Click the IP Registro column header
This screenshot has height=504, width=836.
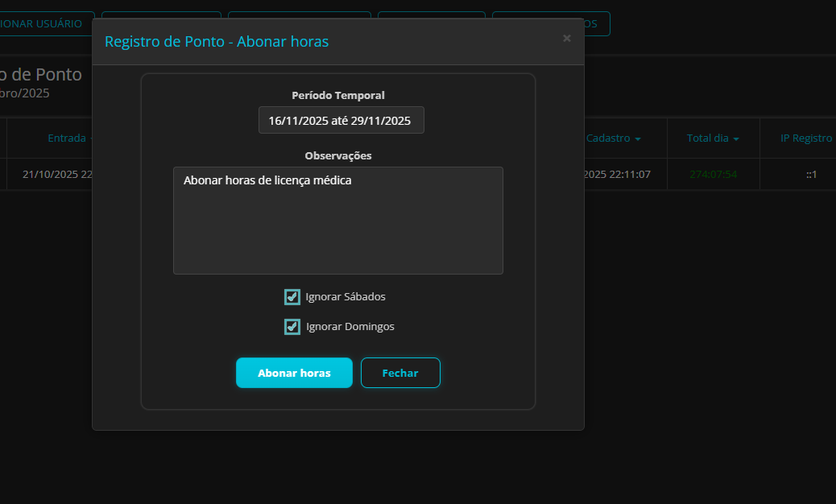[x=805, y=138]
